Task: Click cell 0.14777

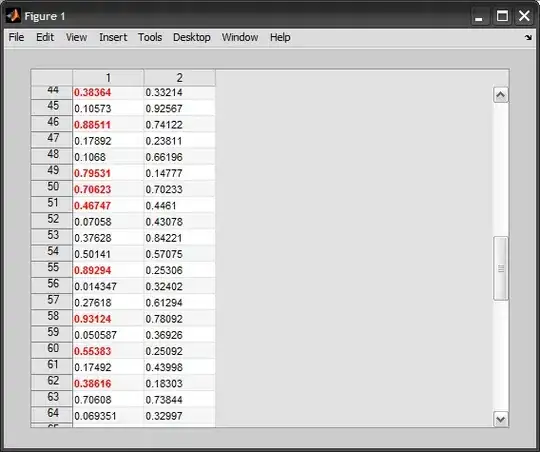Action: pyautogui.click(x=179, y=173)
